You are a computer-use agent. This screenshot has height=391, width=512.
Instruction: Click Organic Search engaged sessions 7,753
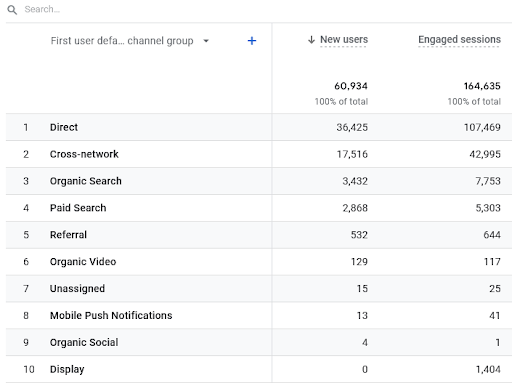pyautogui.click(x=488, y=181)
